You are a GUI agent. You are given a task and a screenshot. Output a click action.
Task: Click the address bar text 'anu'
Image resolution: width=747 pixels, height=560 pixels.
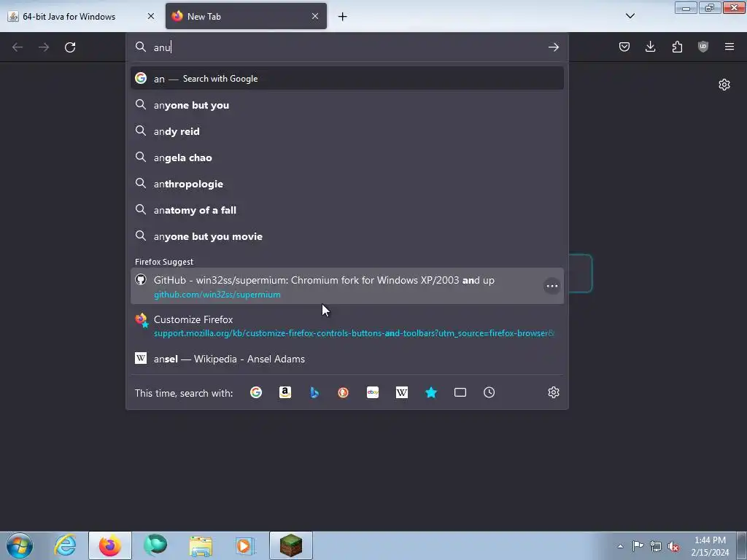coord(162,47)
